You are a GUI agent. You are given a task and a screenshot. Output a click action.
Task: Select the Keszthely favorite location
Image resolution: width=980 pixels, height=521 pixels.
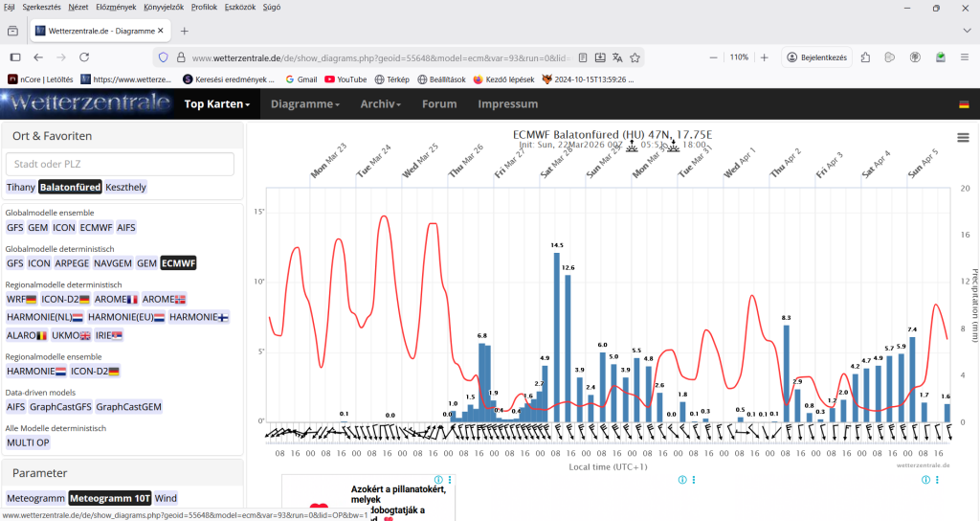click(x=126, y=187)
